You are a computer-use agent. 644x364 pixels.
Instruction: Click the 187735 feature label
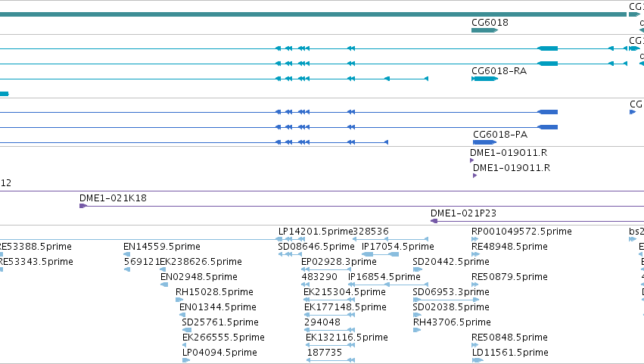pyautogui.click(x=325, y=353)
